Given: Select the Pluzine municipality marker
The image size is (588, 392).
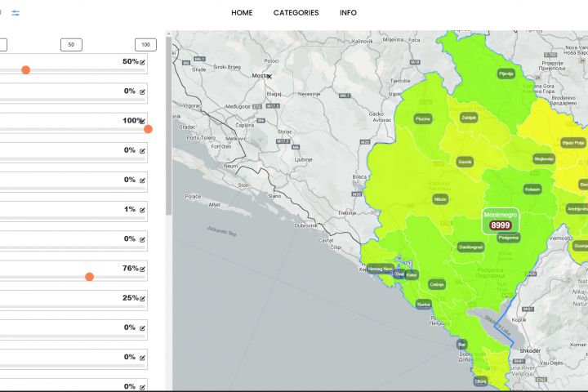Looking at the screenshot, I should tap(423, 119).
